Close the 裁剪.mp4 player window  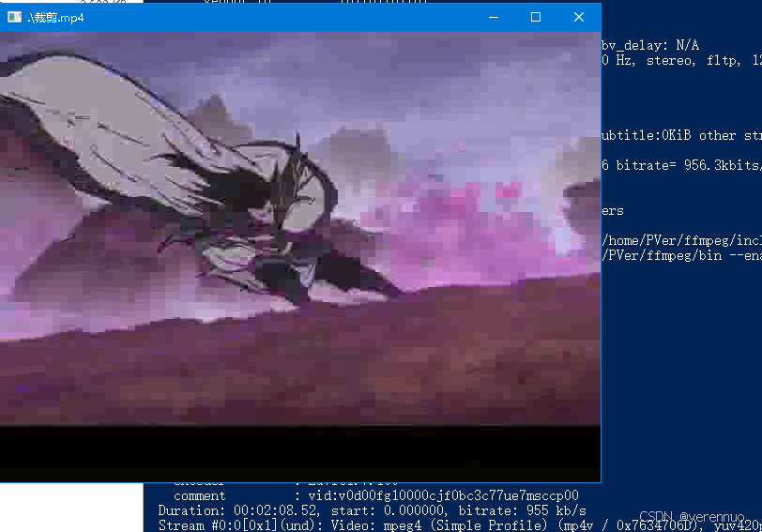coord(578,18)
